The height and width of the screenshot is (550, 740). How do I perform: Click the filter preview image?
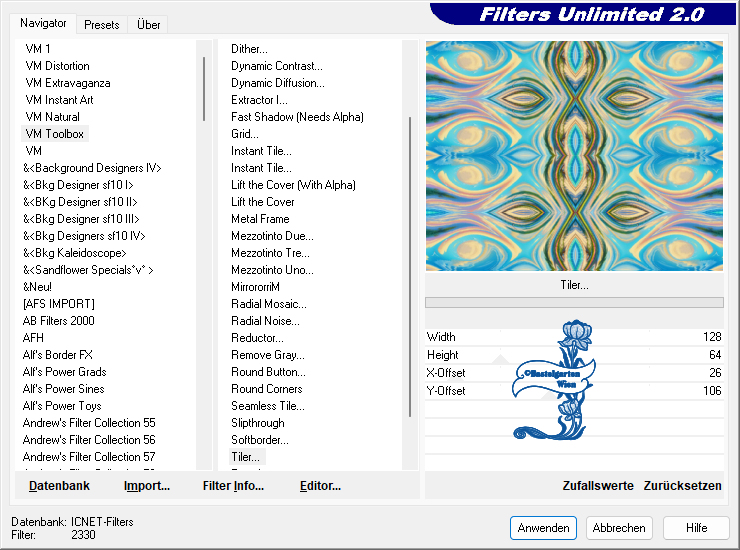(574, 156)
